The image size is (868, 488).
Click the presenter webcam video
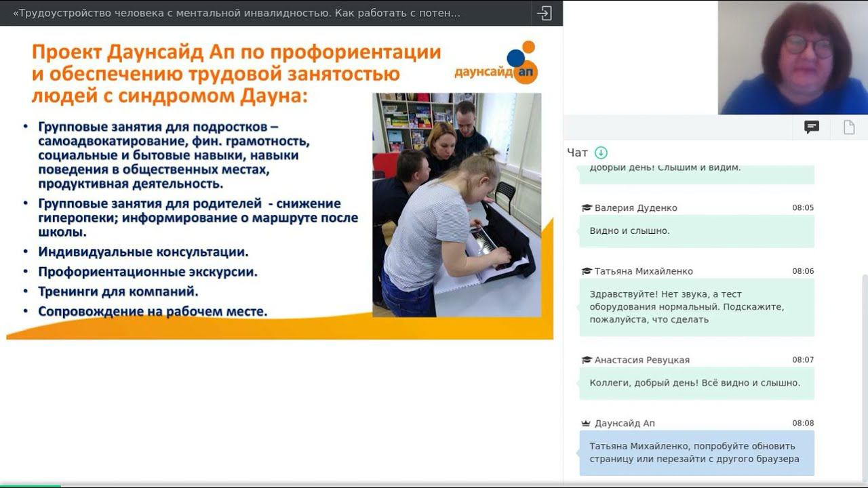793,57
